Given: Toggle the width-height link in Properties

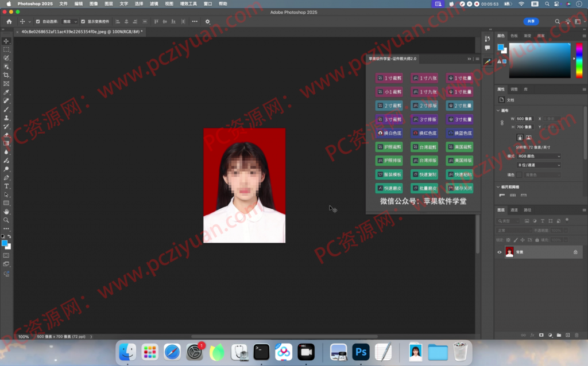Looking at the screenshot, I should coord(502,123).
